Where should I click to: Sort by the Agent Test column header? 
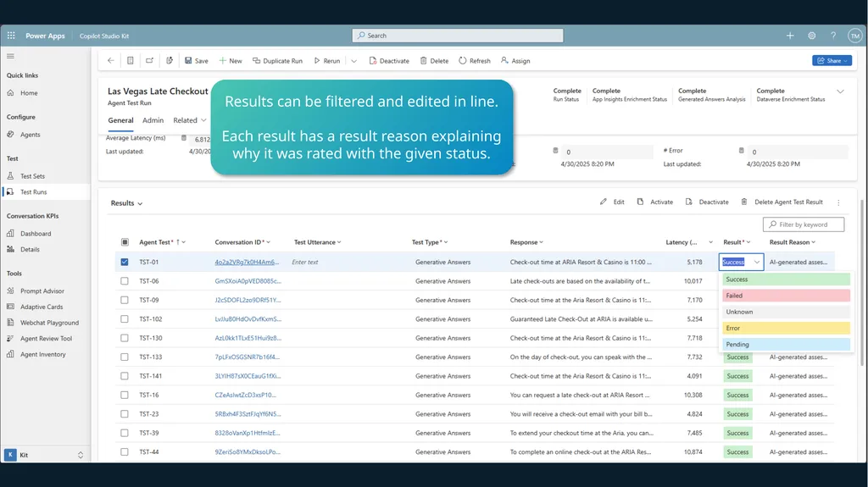pos(162,242)
